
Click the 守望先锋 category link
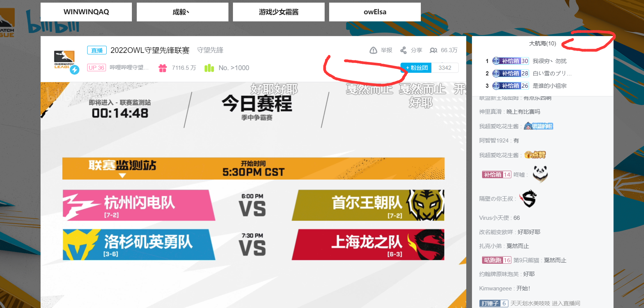tap(210, 50)
